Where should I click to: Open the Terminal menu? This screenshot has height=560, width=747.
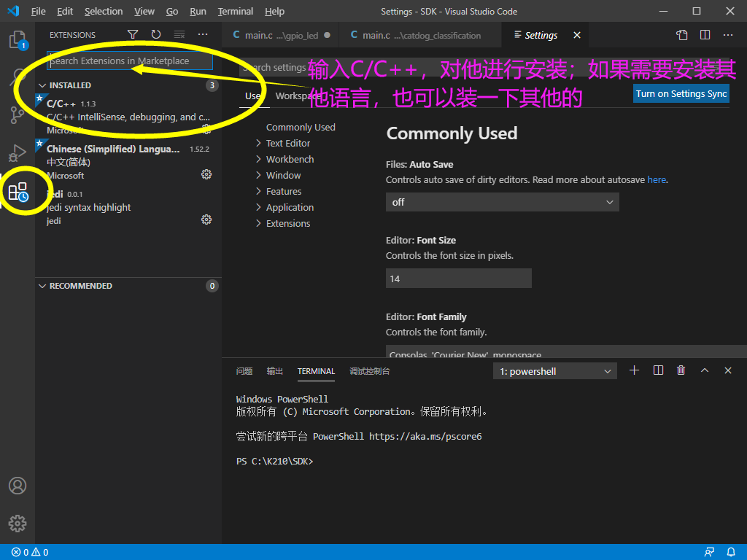(236, 11)
